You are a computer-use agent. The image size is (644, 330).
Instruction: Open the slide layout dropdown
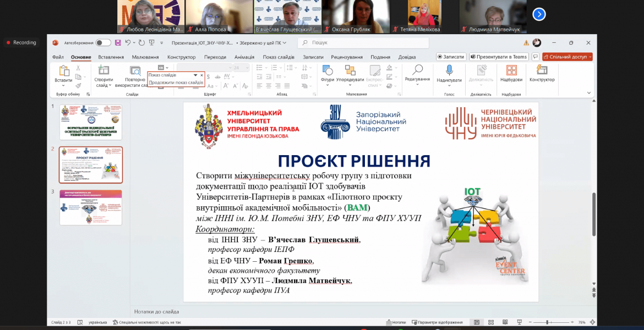click(163, 67)
